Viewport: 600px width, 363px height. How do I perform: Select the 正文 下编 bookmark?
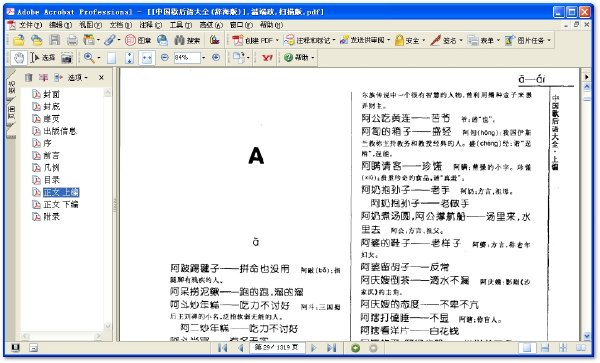61,204
